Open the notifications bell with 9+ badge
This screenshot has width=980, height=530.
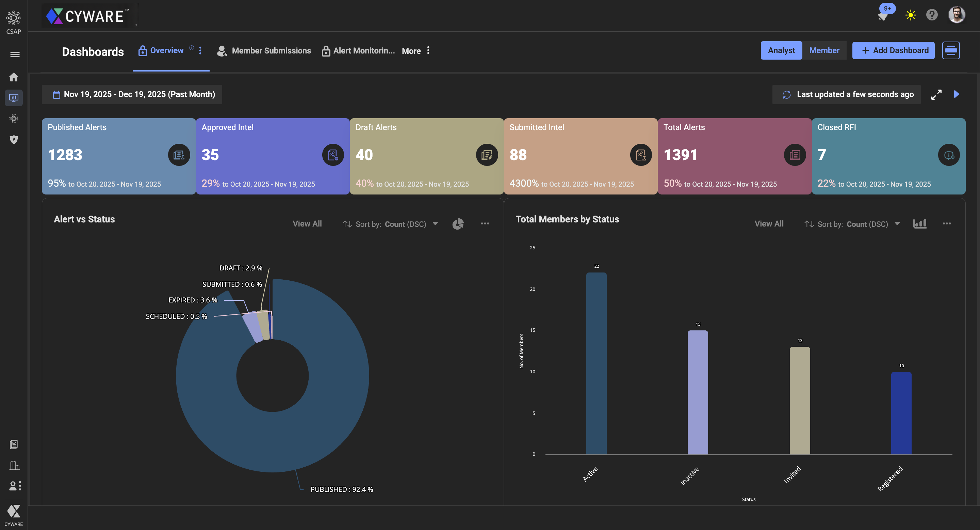point(883,16)
